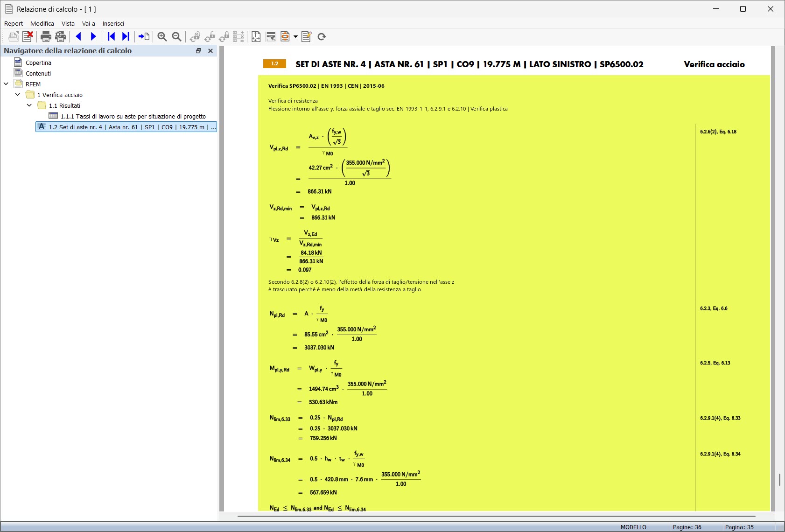
Task: Open the print settings icon
Action: [x=60, y=36]
